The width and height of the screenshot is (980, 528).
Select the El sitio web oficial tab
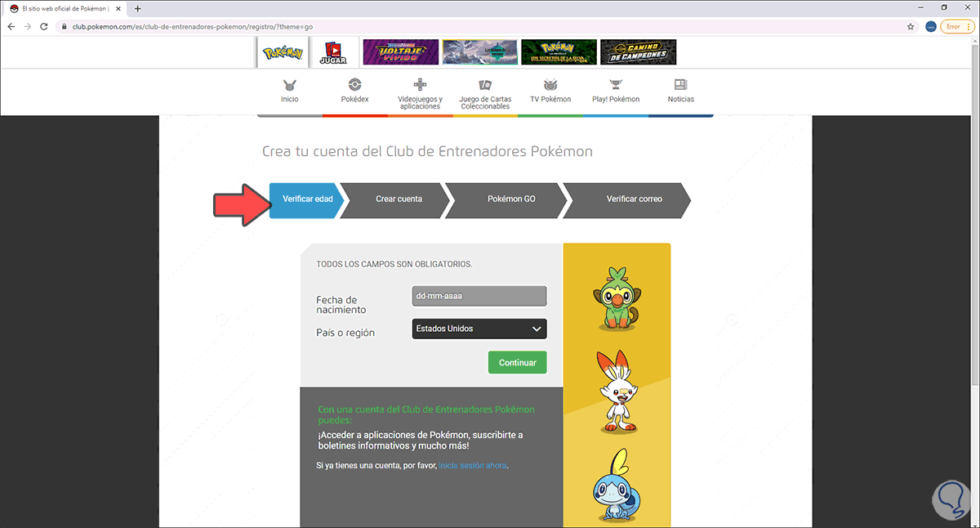66,8
